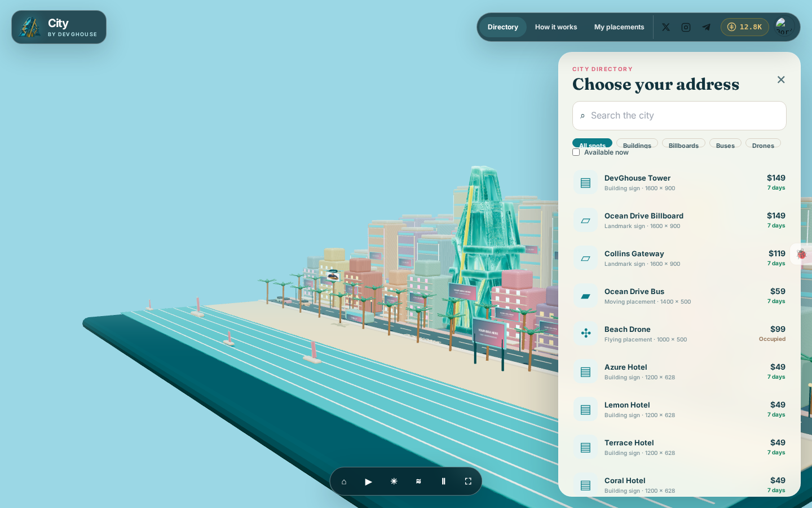Image resolution: width=812 pixels, height=508 pixels.
Task: Filter by Billboards
Action: pos(683,143)
